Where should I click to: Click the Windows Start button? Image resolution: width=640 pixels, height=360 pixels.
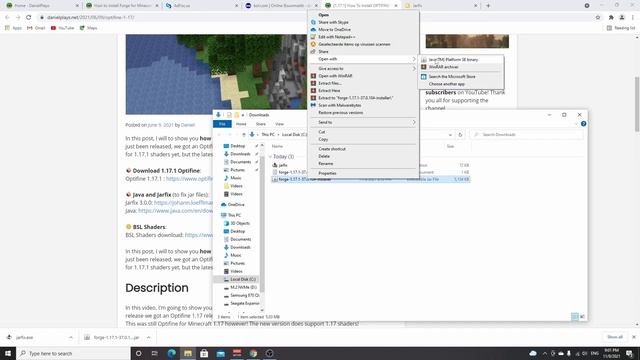(x=8, y=353)
